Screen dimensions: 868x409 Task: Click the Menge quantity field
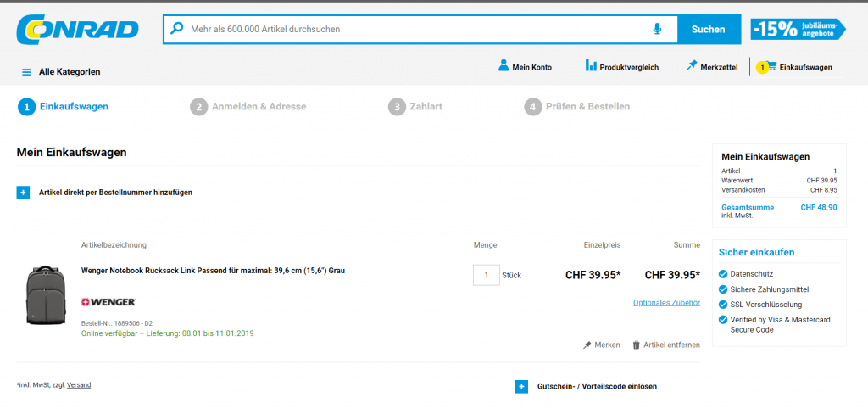point(486,275)
